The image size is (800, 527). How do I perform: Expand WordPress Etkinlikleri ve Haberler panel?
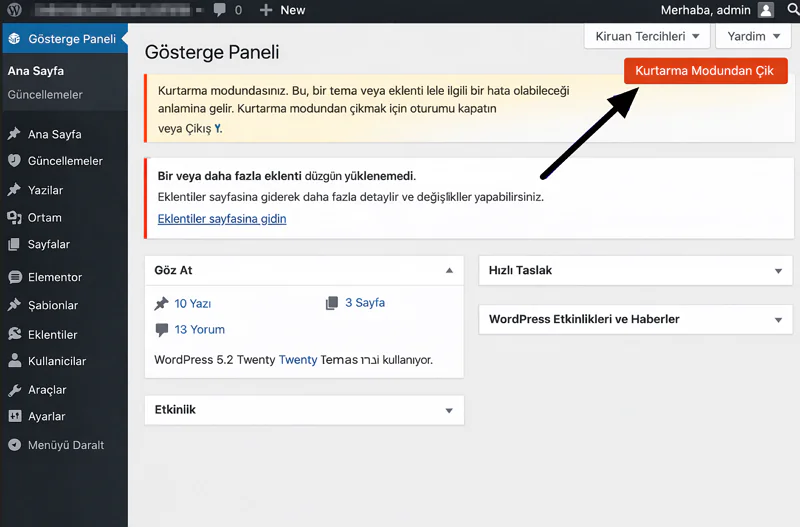coord(778,320)
